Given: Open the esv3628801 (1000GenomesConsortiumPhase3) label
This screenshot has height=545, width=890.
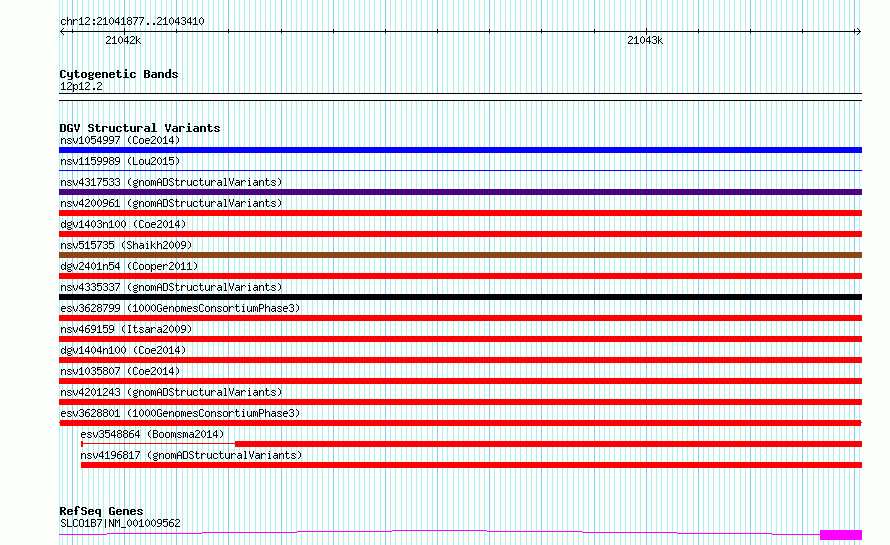Looking at the screenshot, I should tap(180, 413).
